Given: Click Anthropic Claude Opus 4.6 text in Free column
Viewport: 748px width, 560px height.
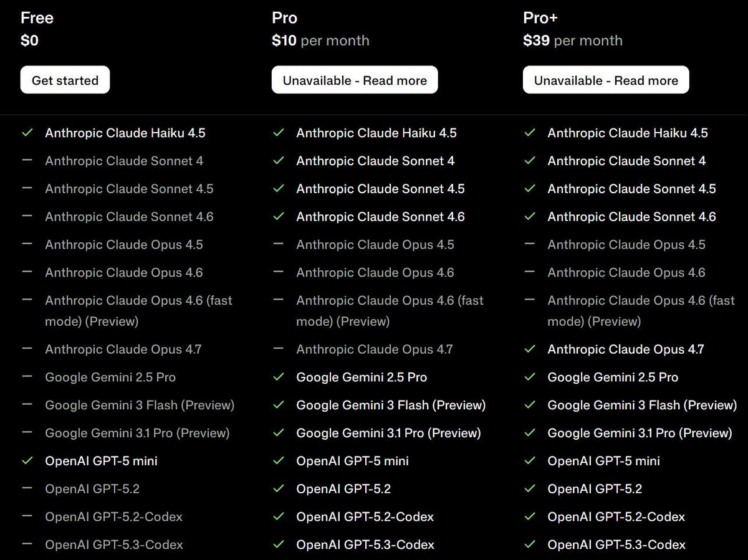Looking at the screenshot, I should [124, 272].
